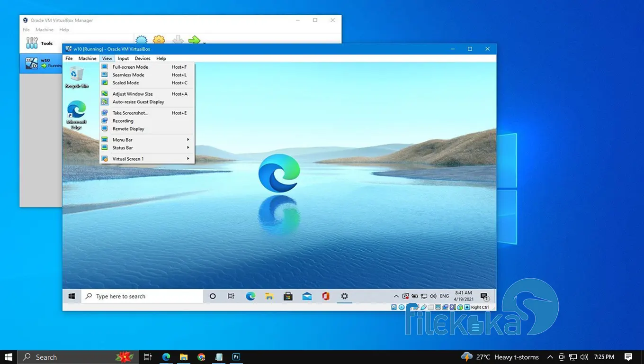Open the Devices menu in VM window
Image resolution: width=644 pixels, height=364 pixels.
(143, 58)
